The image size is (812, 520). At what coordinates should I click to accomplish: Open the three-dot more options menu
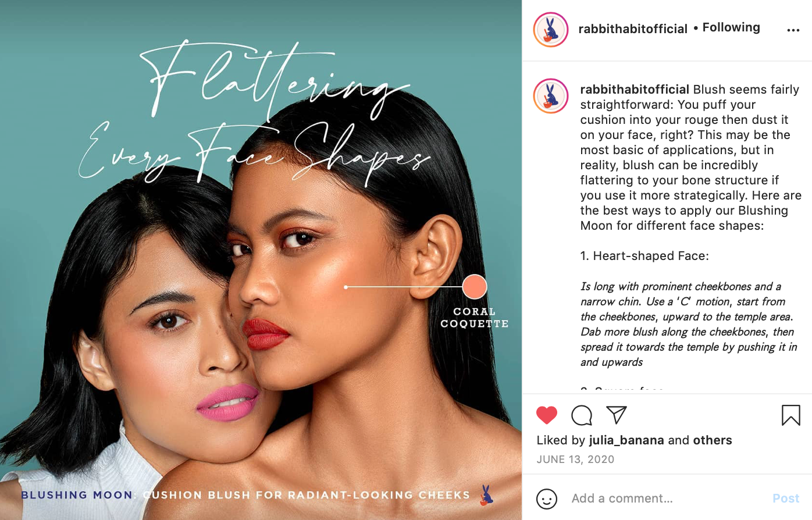[x=793, y=30]
